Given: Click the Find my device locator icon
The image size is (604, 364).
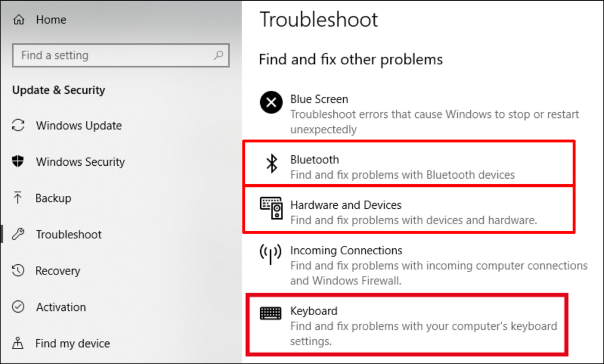Looking at the screenshot, I should [19, 343].
